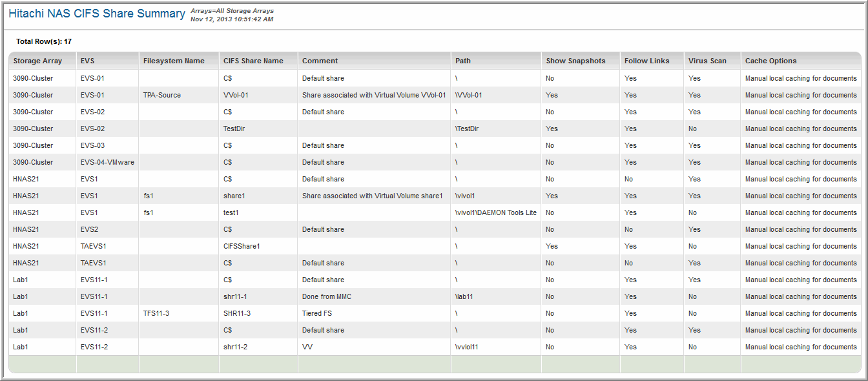This screenshot has height=381, width=868.
Task: Click the Cache Options column header
Action: coord(770,61)
